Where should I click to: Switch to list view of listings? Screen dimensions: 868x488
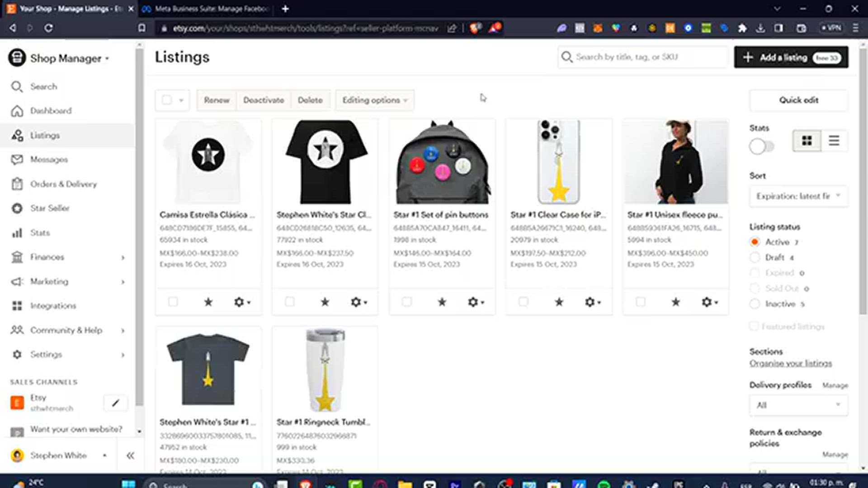(x=834, y=141)
